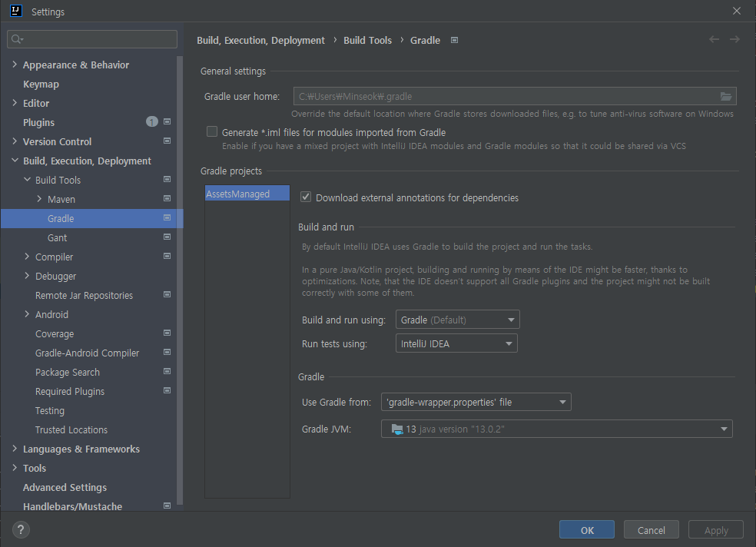Click the folder browse icon for Gradle user home
This screenshot has height=547, width=756.
coord(725,96)
